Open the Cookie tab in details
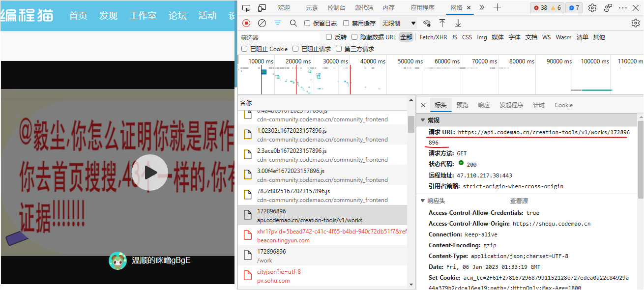The height and width of the screenshot is (290, 644). click(563, 105)
